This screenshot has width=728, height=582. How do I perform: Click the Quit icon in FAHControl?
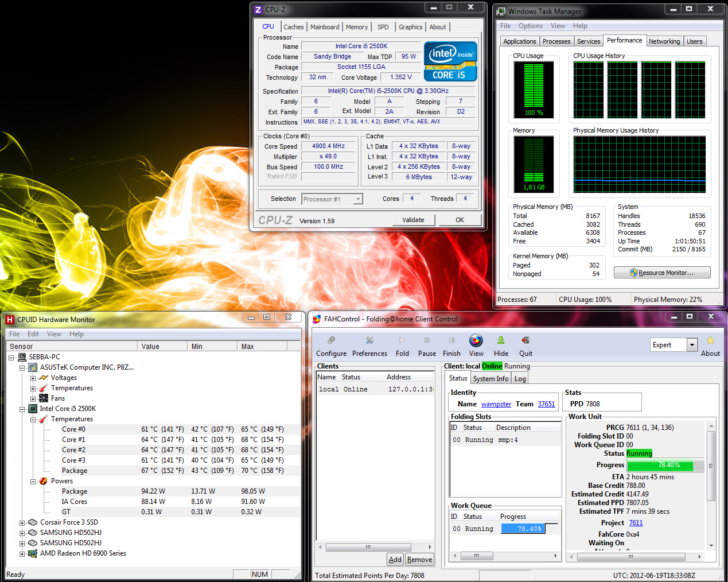[x=525, y=340]
